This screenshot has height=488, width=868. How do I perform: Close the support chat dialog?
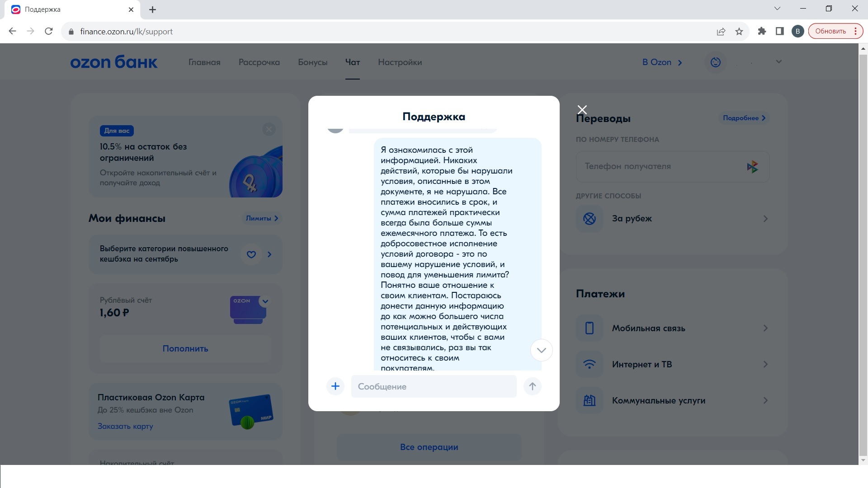(x=582, y=110)
